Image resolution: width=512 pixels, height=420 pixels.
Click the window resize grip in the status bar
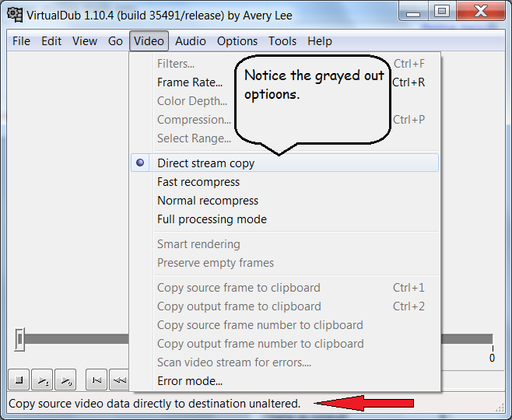pos(500,407)
